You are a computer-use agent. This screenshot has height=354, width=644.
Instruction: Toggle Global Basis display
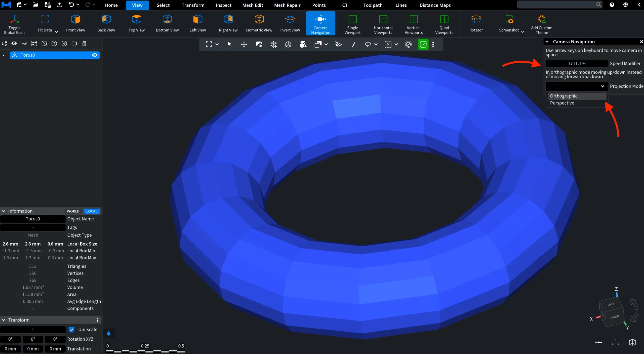(14, 24)
